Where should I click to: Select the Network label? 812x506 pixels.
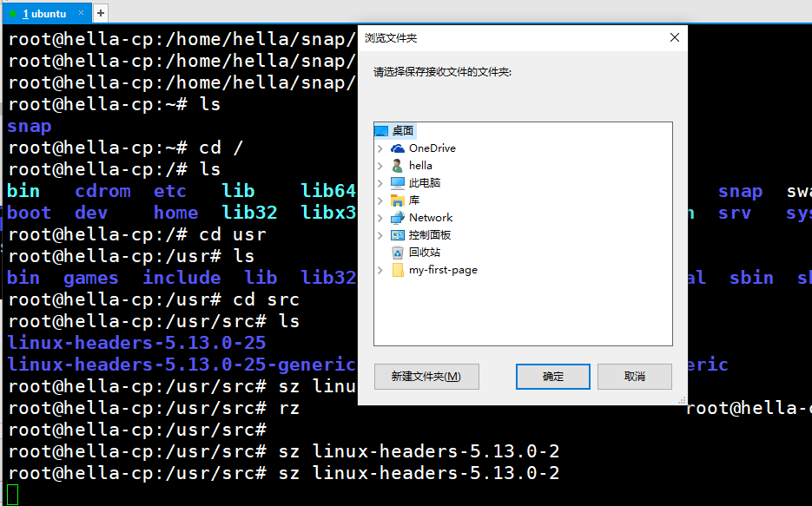pos(431,218)
